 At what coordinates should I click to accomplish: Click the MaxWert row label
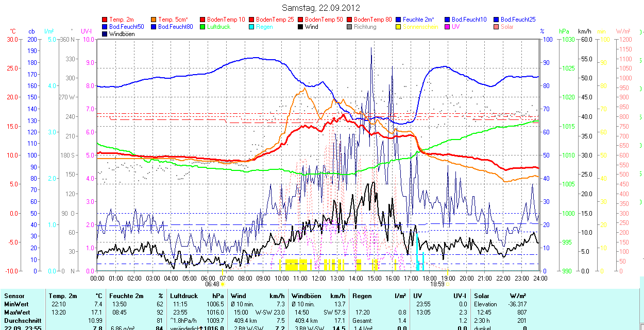[16, 312]
